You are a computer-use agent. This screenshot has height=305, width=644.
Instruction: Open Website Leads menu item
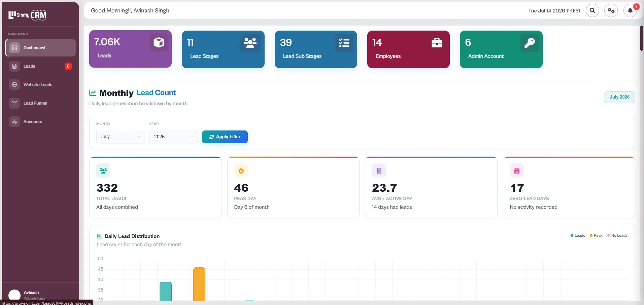tap(40, 85)
